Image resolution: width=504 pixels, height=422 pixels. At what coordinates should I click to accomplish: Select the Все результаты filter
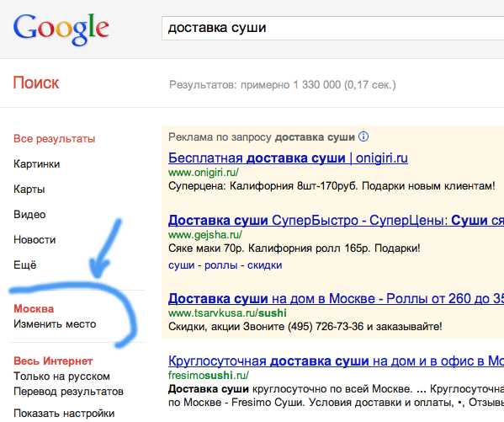point(55,139)
